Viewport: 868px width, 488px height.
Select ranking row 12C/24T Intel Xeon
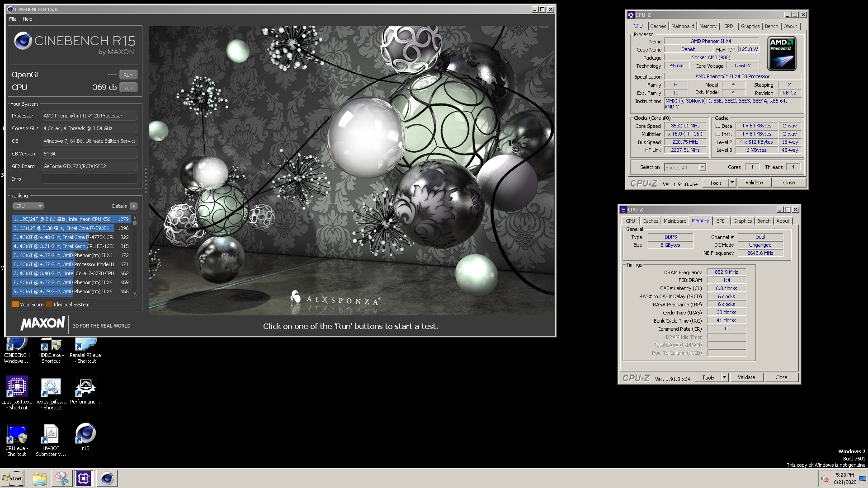click(71, 219)
